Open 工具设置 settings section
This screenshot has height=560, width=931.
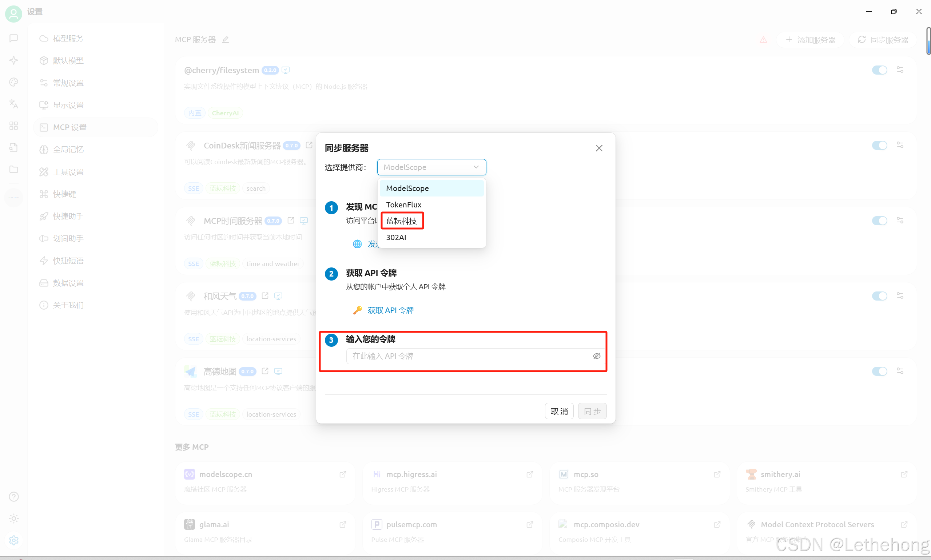click(x=96, y=172)
